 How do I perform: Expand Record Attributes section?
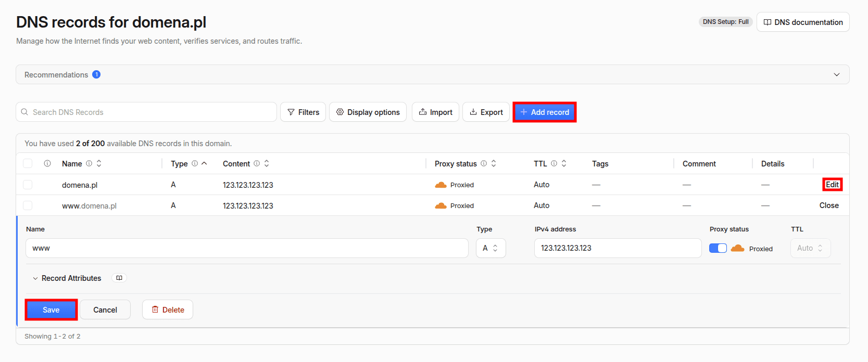(67, 278)
